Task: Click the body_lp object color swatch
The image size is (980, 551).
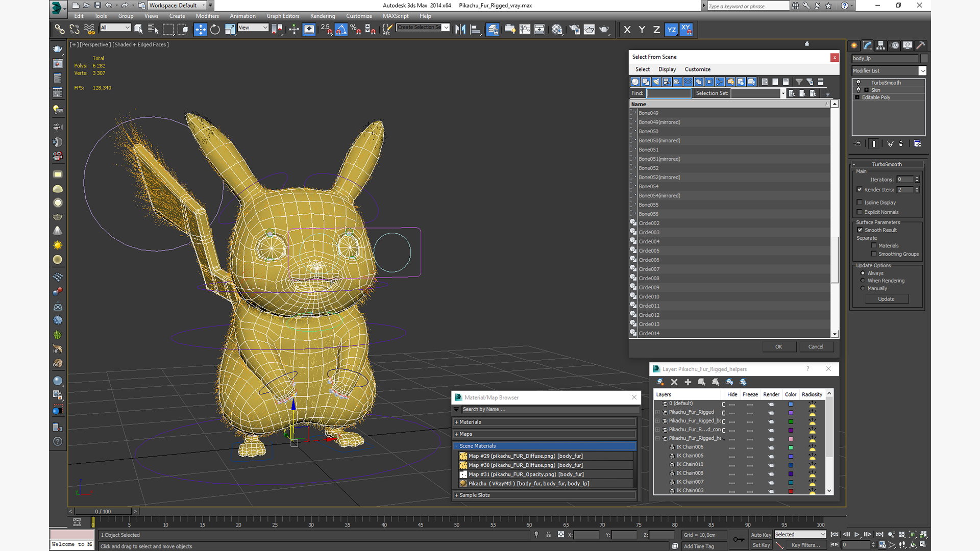Action: coord(924,59)
